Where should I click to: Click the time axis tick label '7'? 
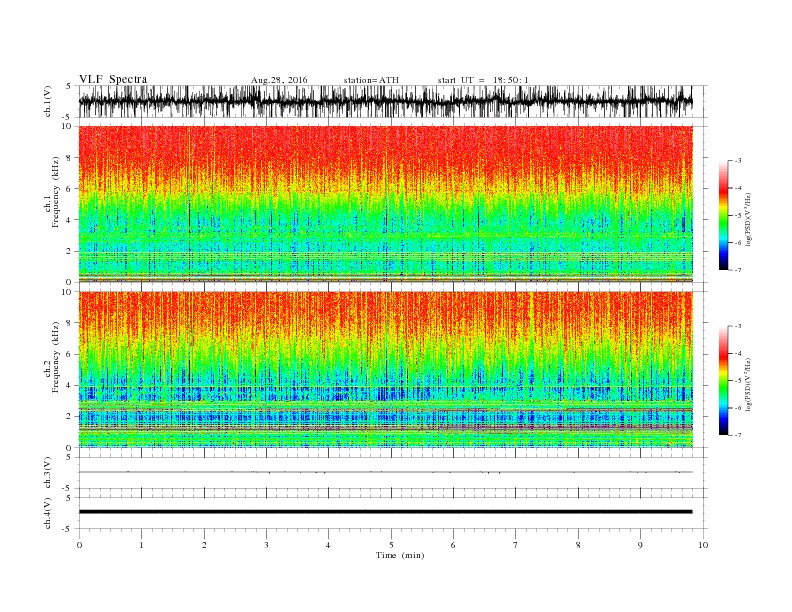point(516,545)
